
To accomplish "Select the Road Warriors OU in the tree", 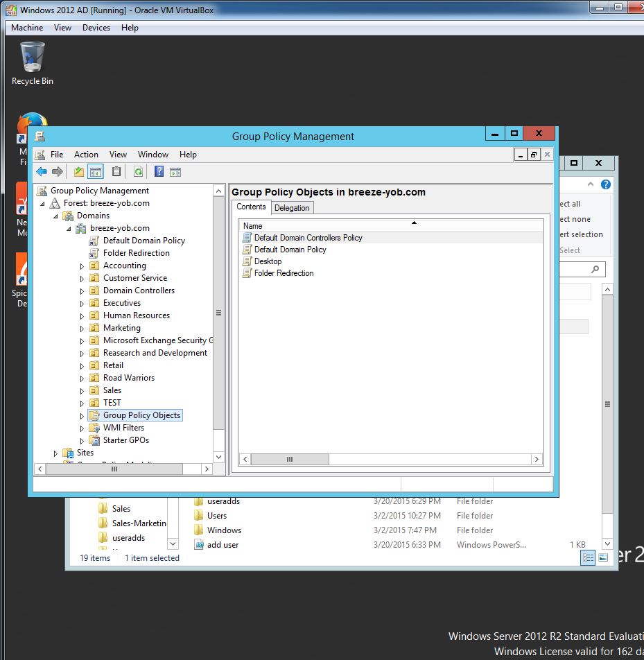I will tap(129, 378).
